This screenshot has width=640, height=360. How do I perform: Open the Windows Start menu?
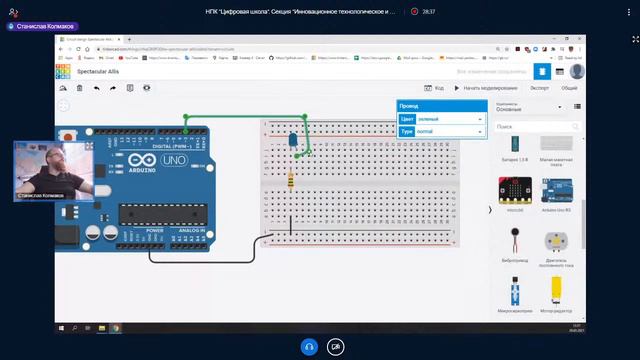61,328
